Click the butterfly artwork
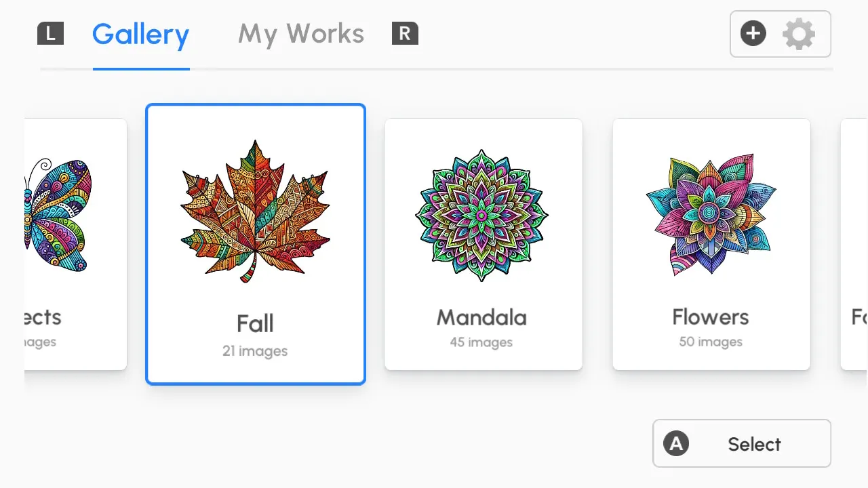The image size is (868, 488). click(x=58, y=214)
